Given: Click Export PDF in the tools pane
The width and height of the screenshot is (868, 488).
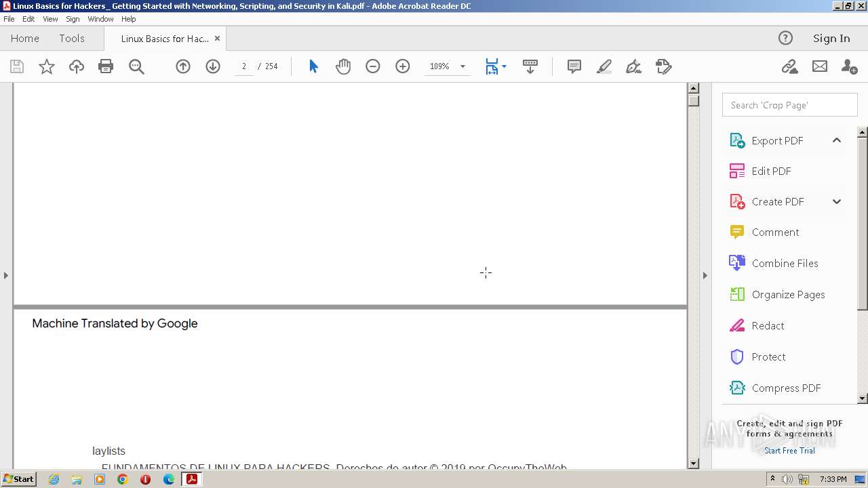Looking at the screenshot, I should tap(777, 140).
